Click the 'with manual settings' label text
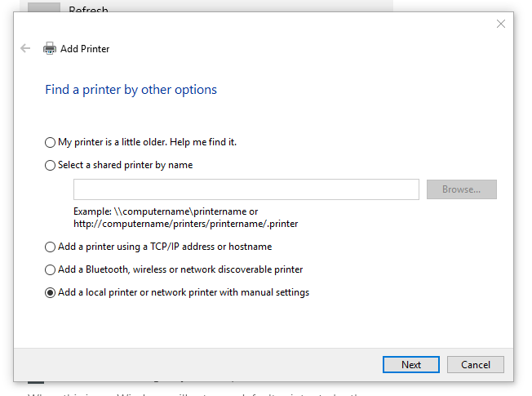 (x=268, y=292)
